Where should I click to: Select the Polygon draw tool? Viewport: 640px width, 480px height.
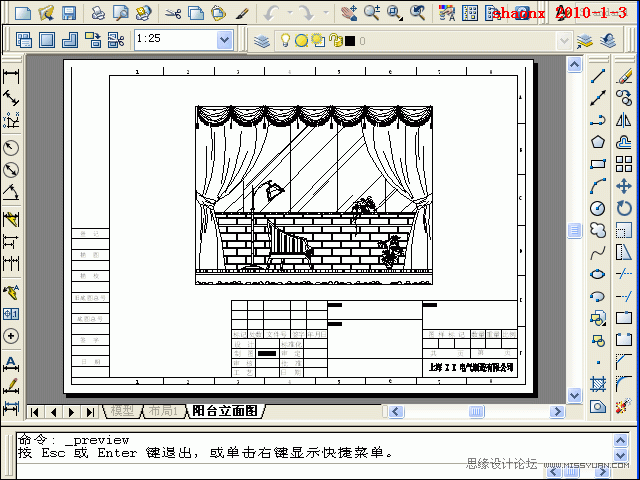[x=598, y=142]
